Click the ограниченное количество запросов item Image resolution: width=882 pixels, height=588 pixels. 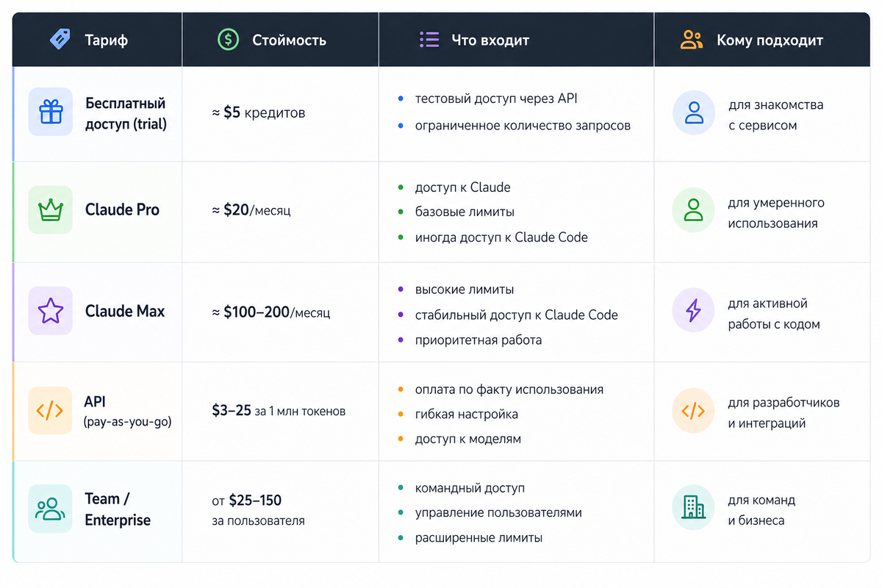(x=523, y=126)
